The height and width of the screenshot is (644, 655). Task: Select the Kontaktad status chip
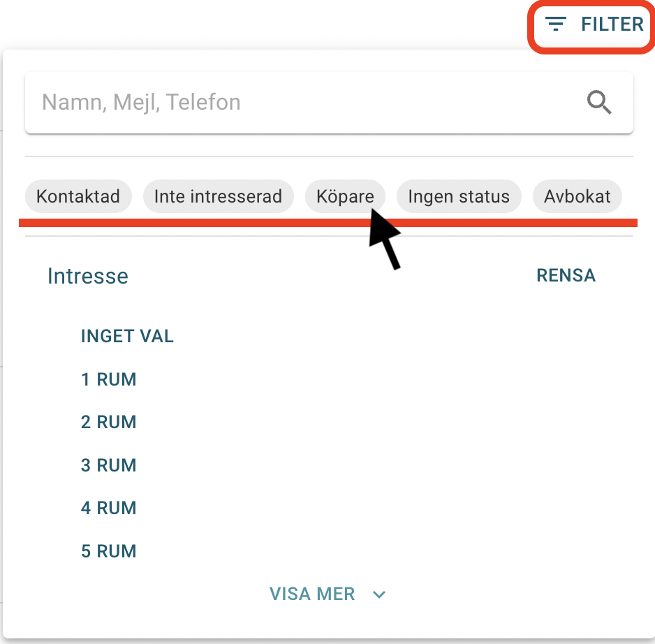coord(78,196)
